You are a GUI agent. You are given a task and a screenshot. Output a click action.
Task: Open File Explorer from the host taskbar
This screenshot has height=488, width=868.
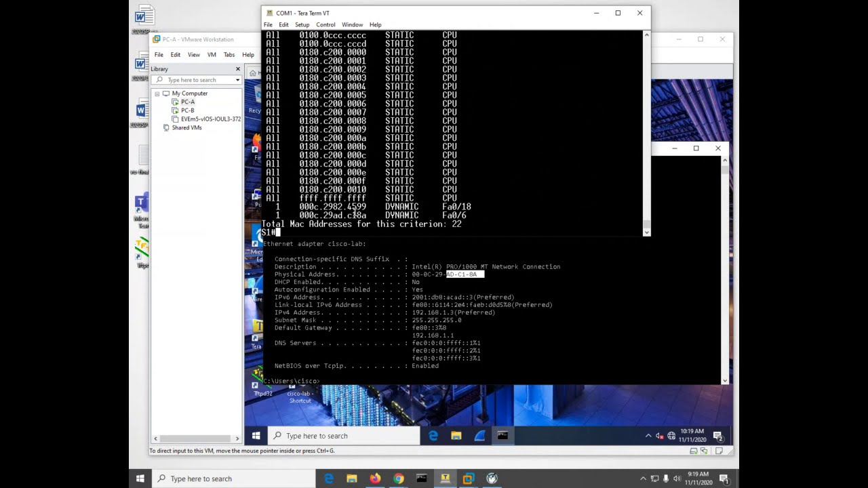tap(352, 479)
